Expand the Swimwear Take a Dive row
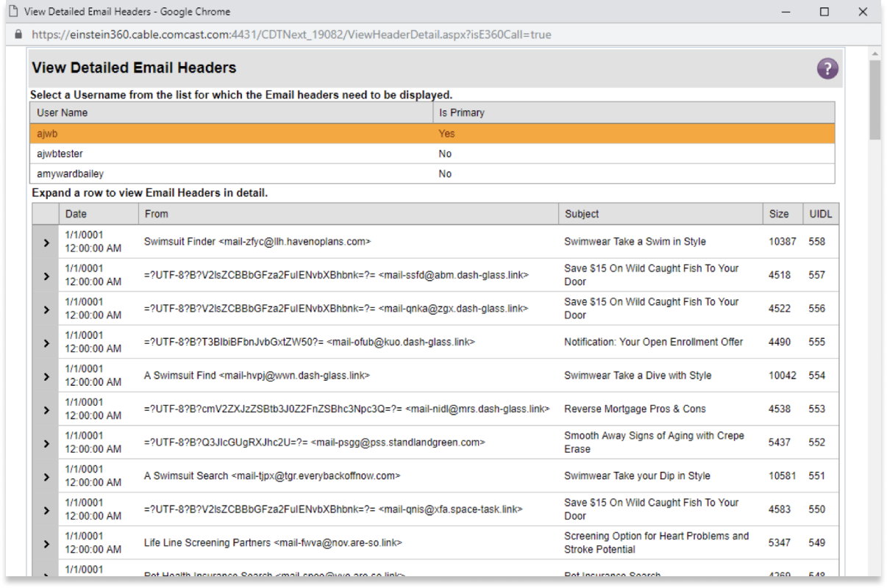 pos(46,376)
